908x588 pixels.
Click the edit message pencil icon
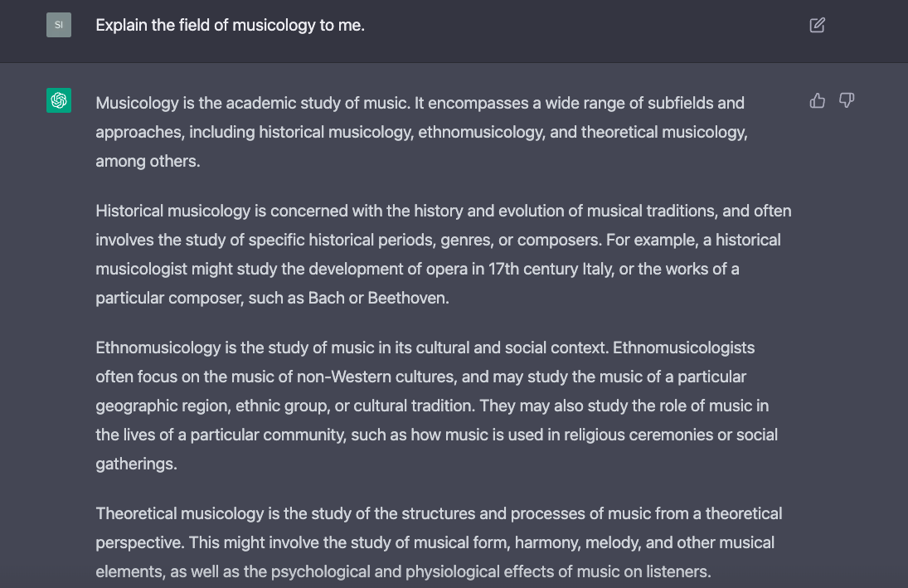817,25
